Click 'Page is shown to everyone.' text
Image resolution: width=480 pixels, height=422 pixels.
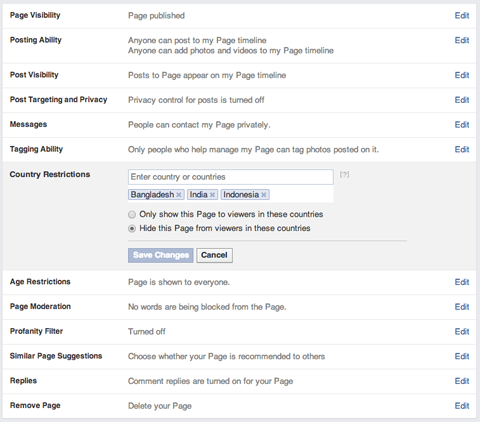pos(179,282)
